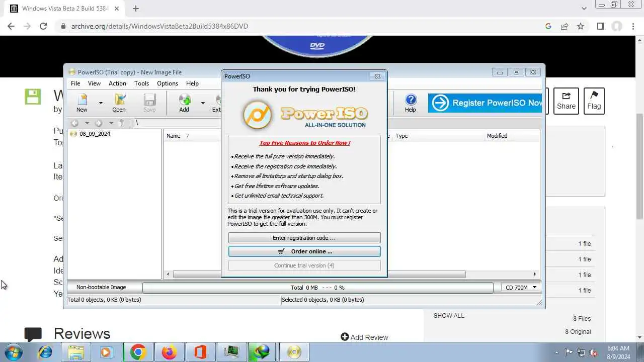Viewport: 644px width, 362px height.
Task: Open Windows Explorer from taskbar
Action: pyautogui.click(x=76, y=352)
